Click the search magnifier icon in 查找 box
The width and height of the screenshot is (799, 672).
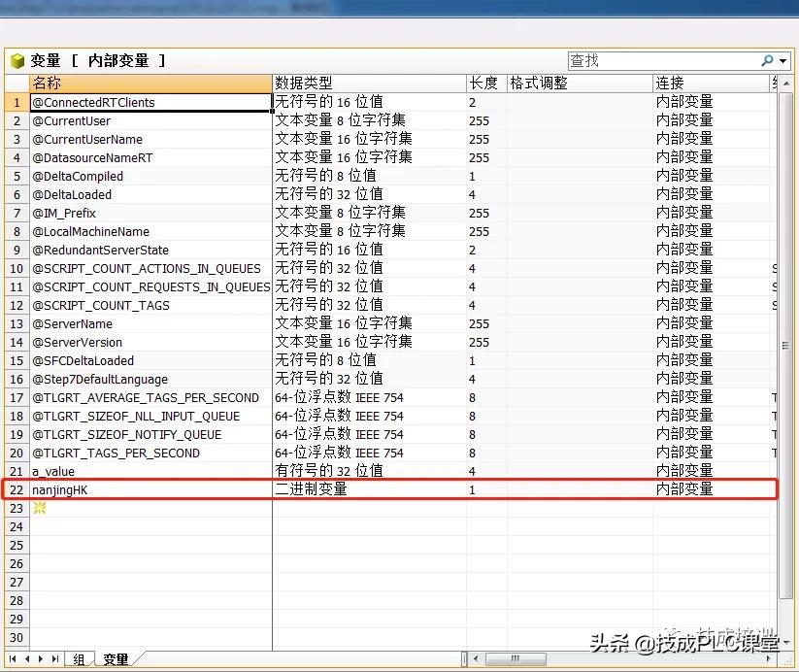(x=768, y=60)
